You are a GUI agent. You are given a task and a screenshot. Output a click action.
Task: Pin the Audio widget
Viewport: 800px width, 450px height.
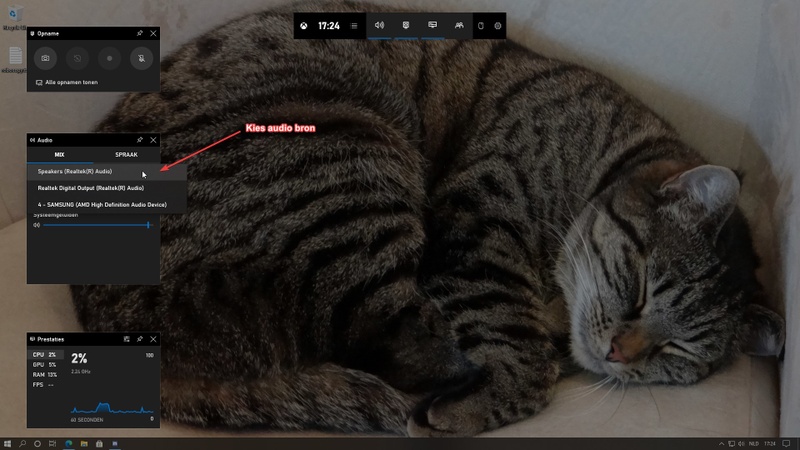(140, 140)
